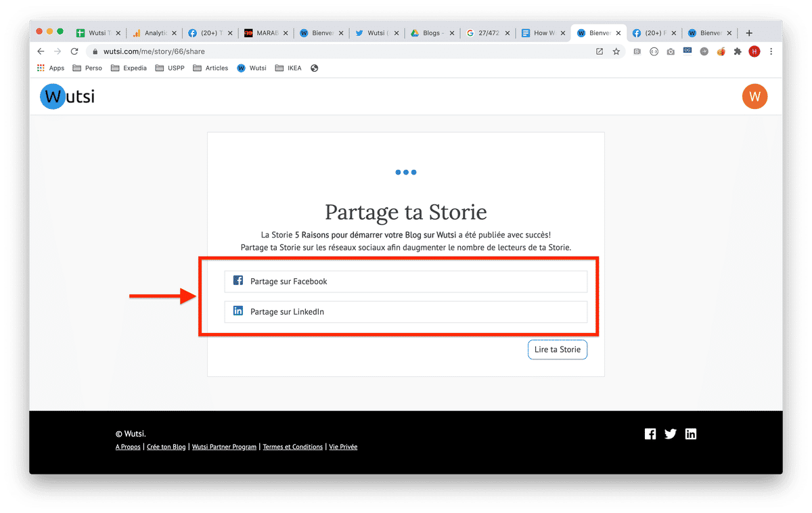Open a new tab with the plus icon
The image size is (812, 513).
749,32
